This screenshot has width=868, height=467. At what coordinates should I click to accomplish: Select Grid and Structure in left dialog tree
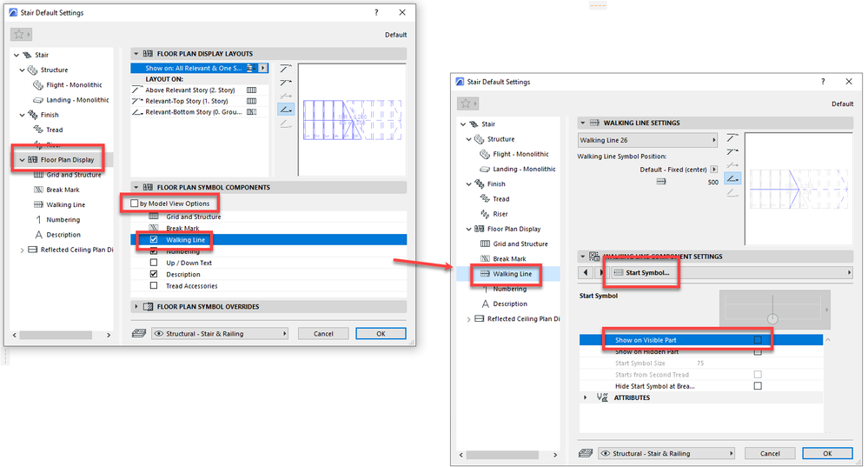74,175
